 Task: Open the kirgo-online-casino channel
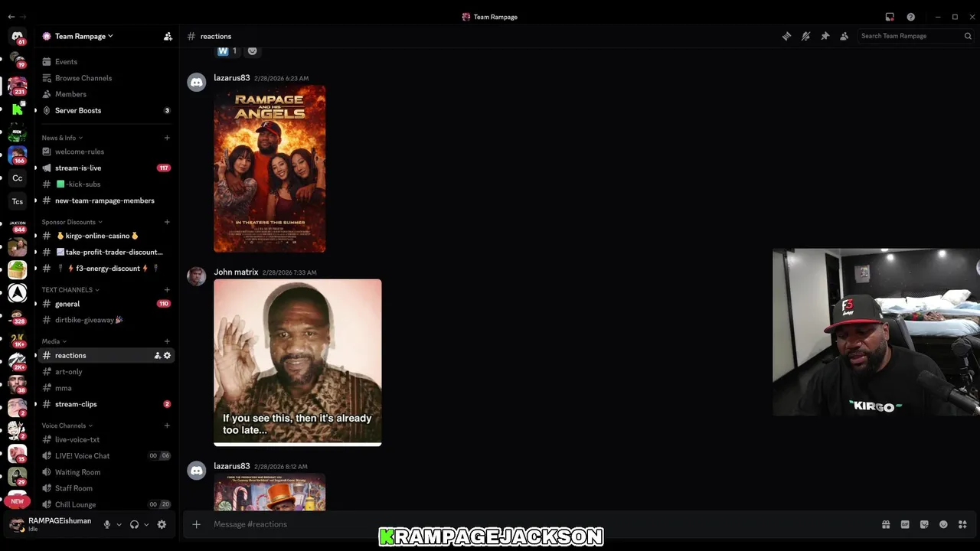[106, 236]
